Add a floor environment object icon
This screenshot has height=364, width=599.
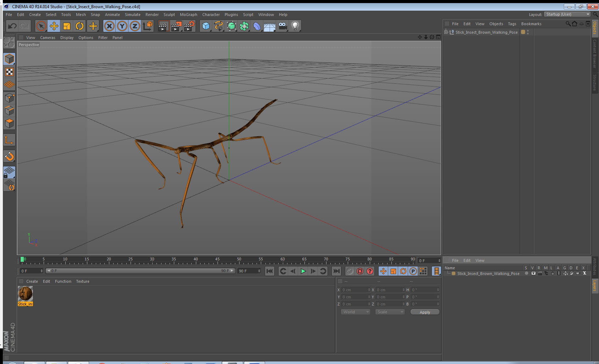pyautogui.click(x=270, y=26)
